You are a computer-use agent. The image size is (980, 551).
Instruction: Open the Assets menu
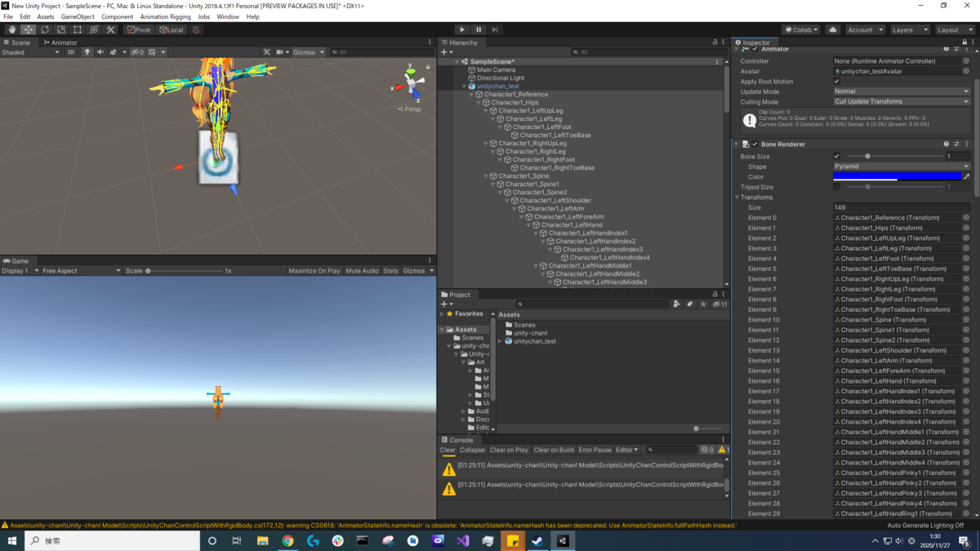click(x=46, y=16)
